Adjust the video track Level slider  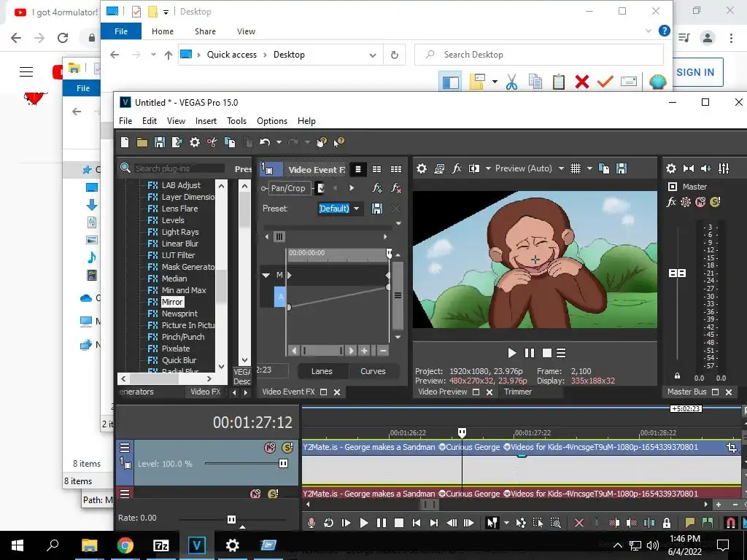click(283, 463)
